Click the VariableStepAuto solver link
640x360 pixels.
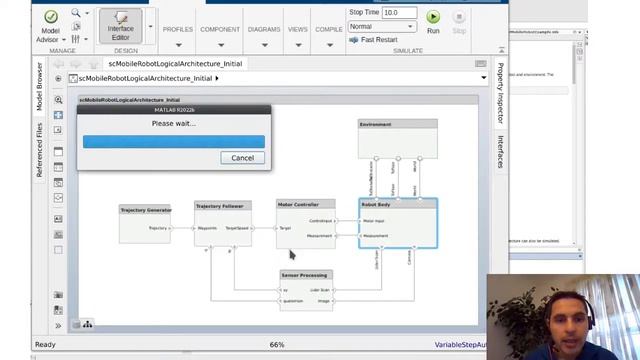click(x=460, y=345)
